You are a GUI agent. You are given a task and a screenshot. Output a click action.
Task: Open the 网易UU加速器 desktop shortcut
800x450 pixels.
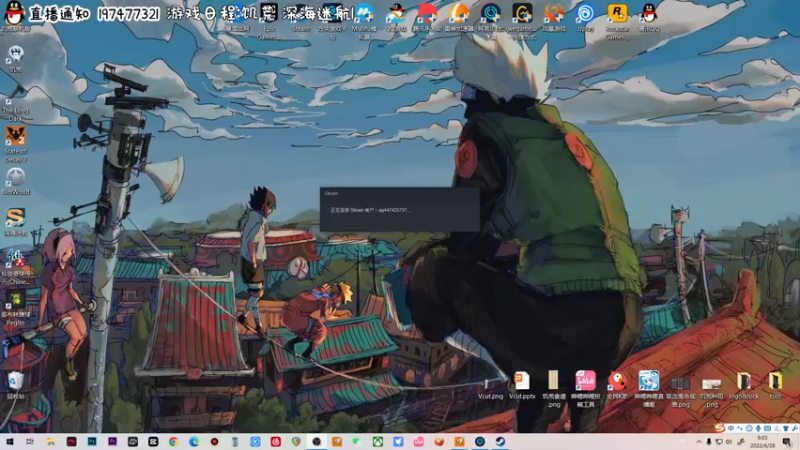coord(491,20)
